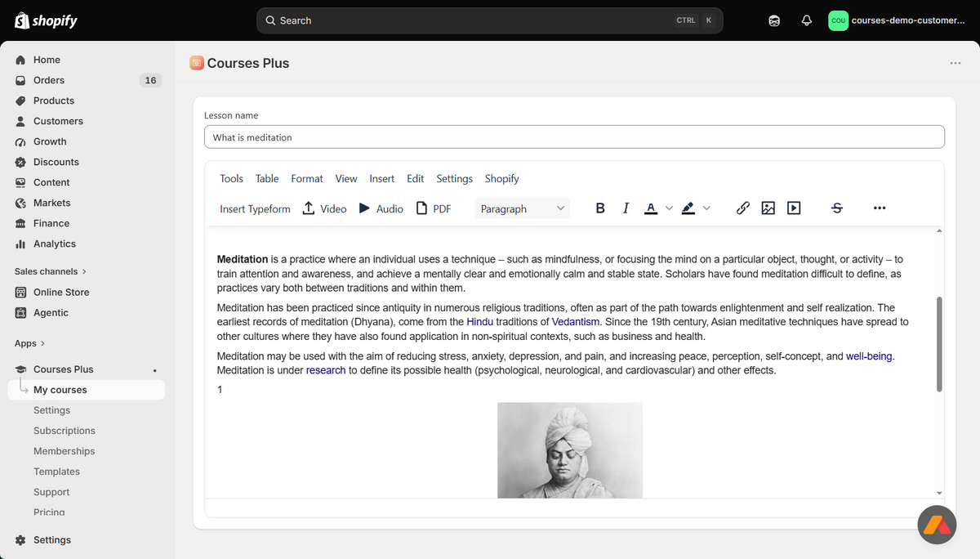The image size is (980, 559).
Task: Open the Format editor menu
Action: pyautogui.click(x=307, y=178)
